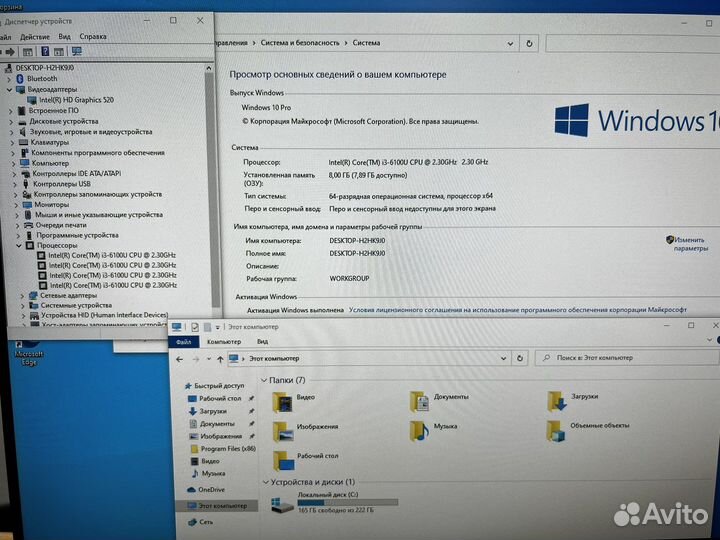720x540 pixels.
Task: Click the Bluetooth device category icon
Action: click(20, 79)
